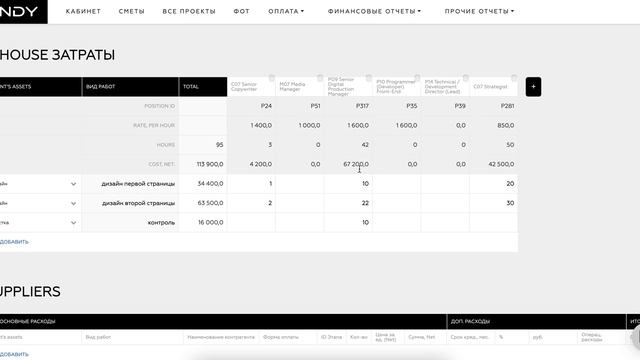Click row total 63 500,0
Image resolution: width=640 pixels, height=360 pixels.
tap(210, 203)
